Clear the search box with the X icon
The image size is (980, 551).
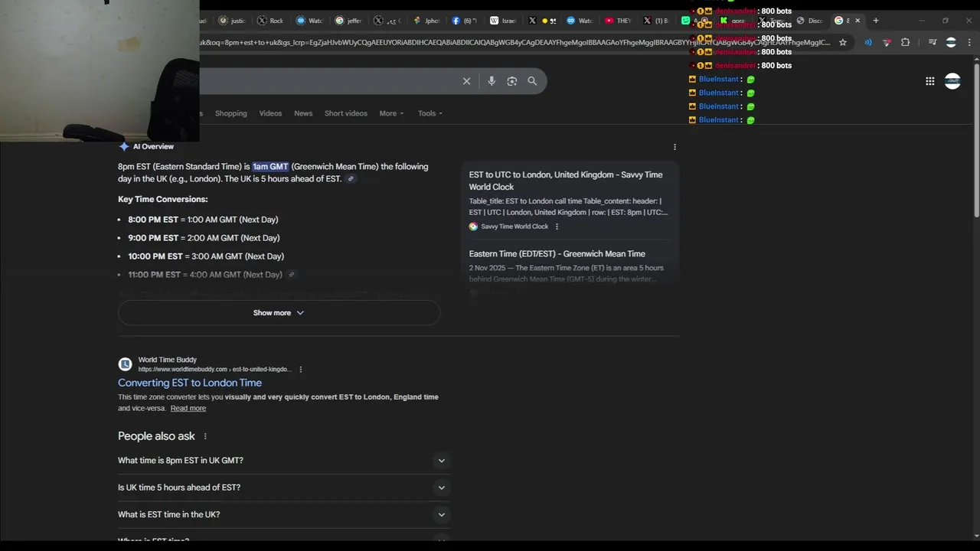coord(466,81)
